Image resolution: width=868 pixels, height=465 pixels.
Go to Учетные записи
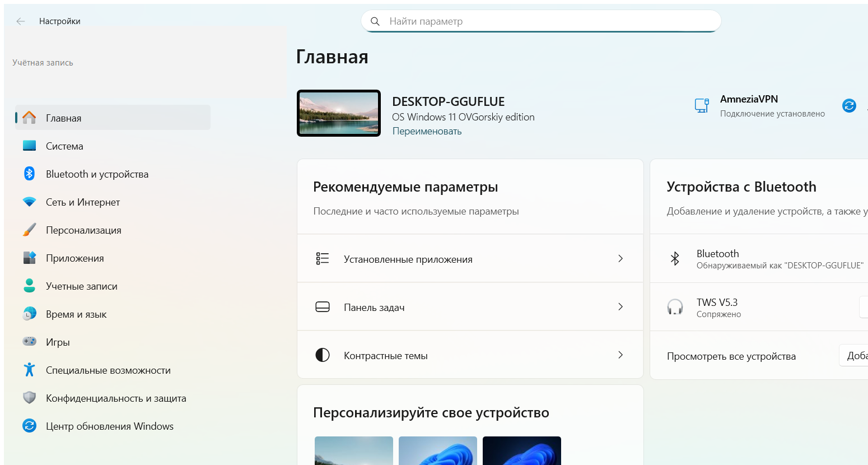[113, 286]
